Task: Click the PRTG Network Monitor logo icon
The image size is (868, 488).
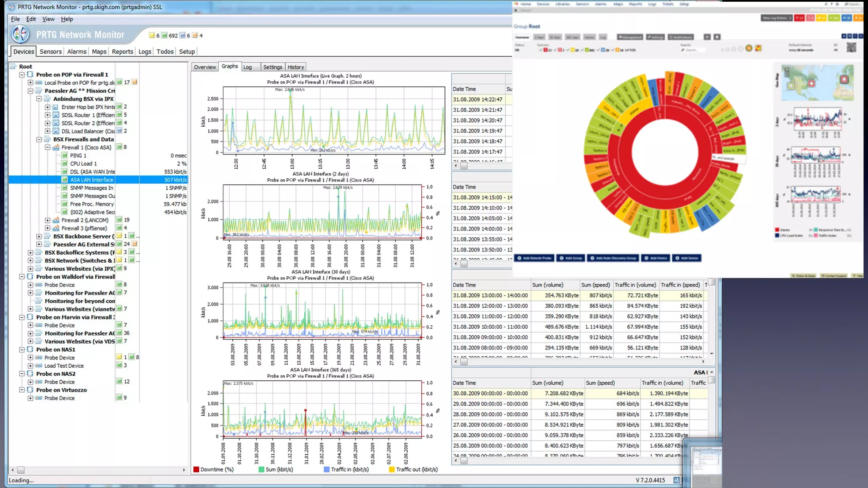Action: 20,35
